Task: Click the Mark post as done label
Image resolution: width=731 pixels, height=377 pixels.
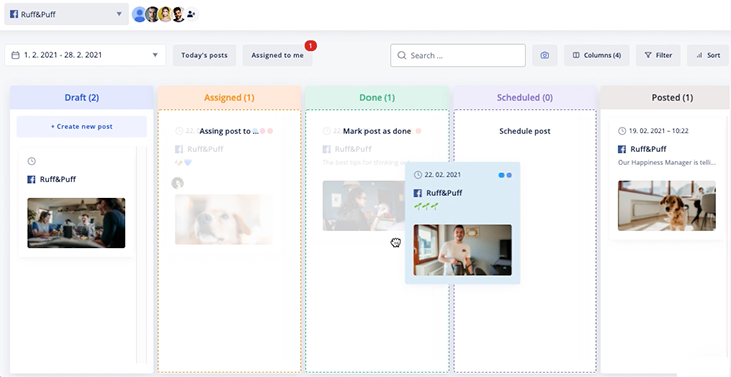Action: pos(377,131)
